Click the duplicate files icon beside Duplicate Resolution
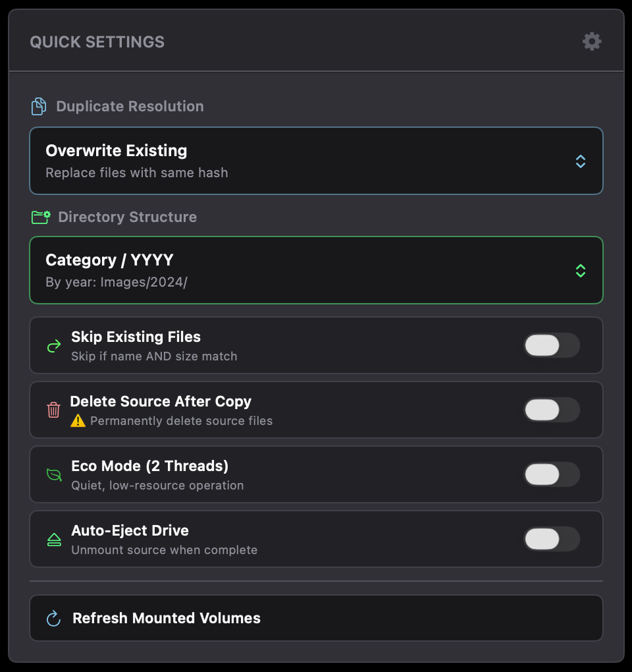632x672 pixels. click(x=38, y=106)
